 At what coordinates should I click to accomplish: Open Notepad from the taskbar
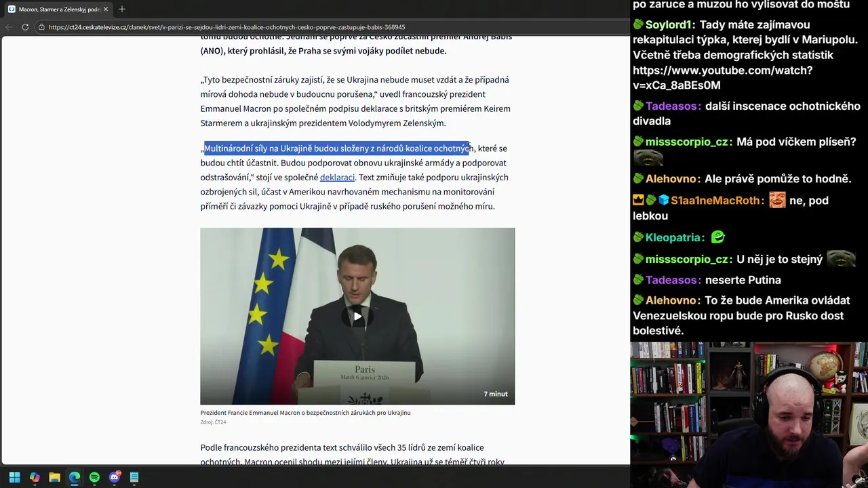pyautogui.click(x=134, y=477)
